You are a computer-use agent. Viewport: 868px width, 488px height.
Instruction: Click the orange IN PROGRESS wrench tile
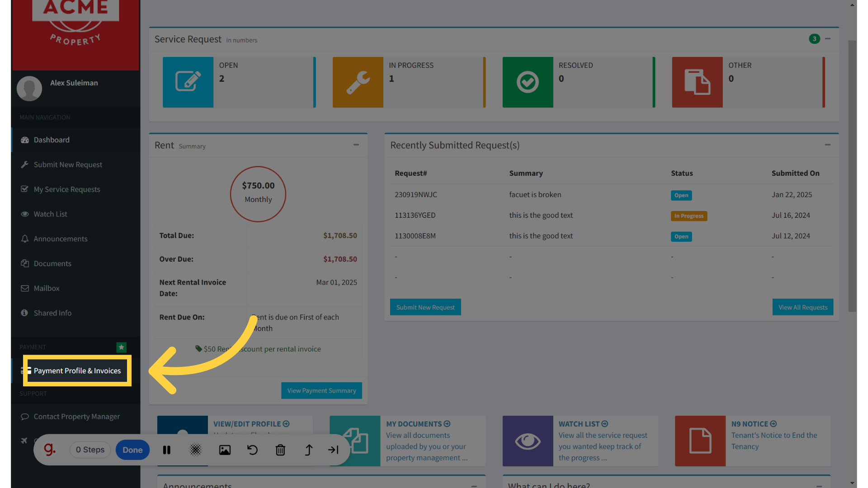tap(358, 82)
